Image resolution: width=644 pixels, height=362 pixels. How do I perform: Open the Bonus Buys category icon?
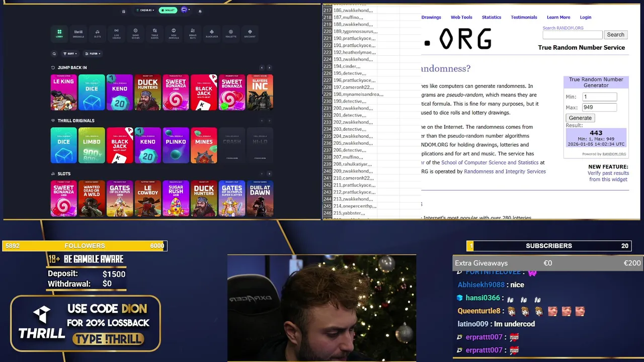[193, 34]
